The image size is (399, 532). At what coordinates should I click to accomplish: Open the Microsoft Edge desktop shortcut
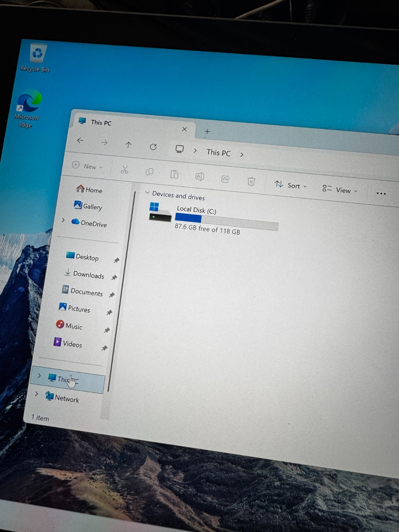tap(28, 109)
